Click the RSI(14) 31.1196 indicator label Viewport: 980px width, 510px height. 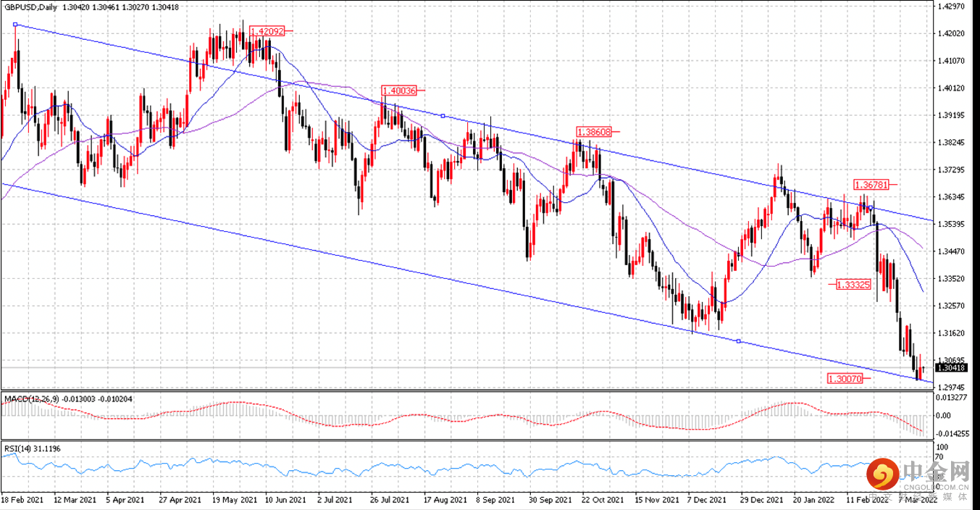32,448
